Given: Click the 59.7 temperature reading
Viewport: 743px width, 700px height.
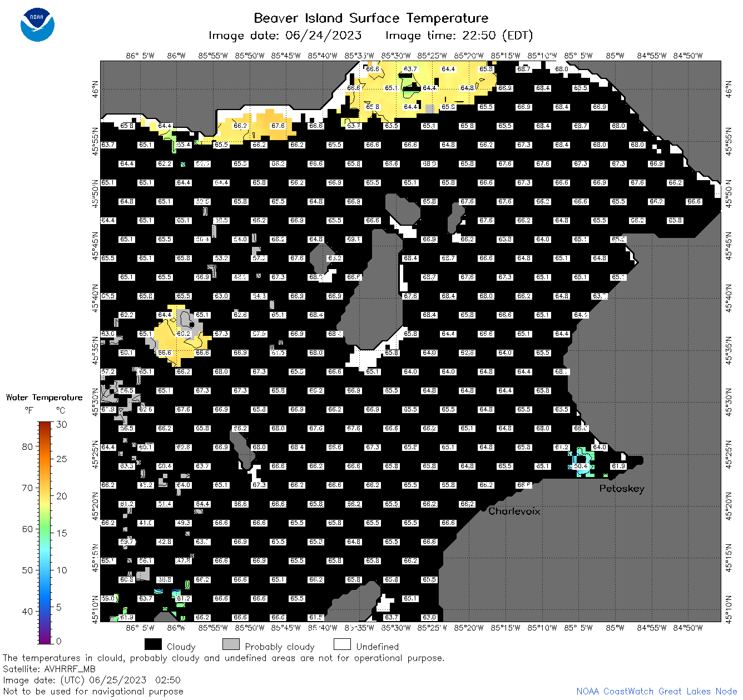Looking at the screenshot, I should click(x=127, y=542).
